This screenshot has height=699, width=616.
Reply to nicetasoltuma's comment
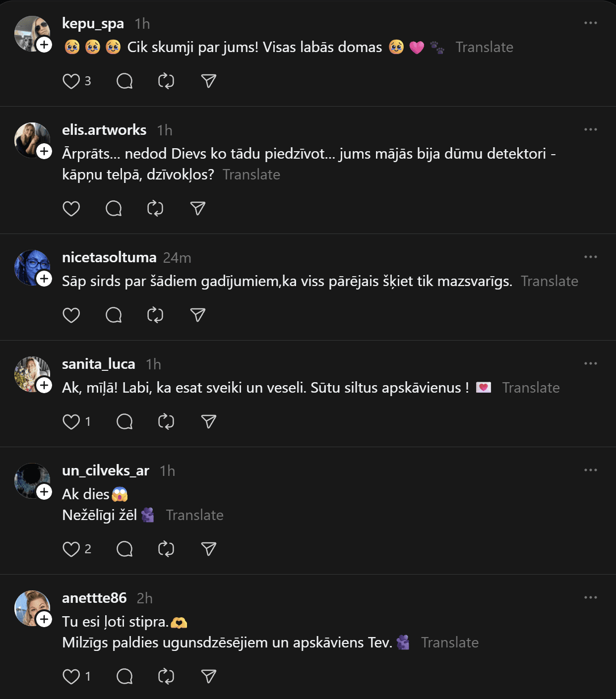pos(114,315)
